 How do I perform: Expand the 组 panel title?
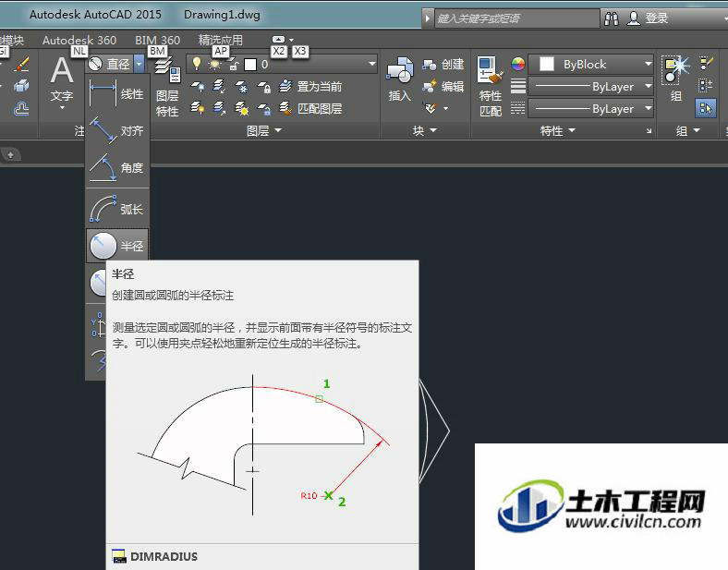point(687,131)
